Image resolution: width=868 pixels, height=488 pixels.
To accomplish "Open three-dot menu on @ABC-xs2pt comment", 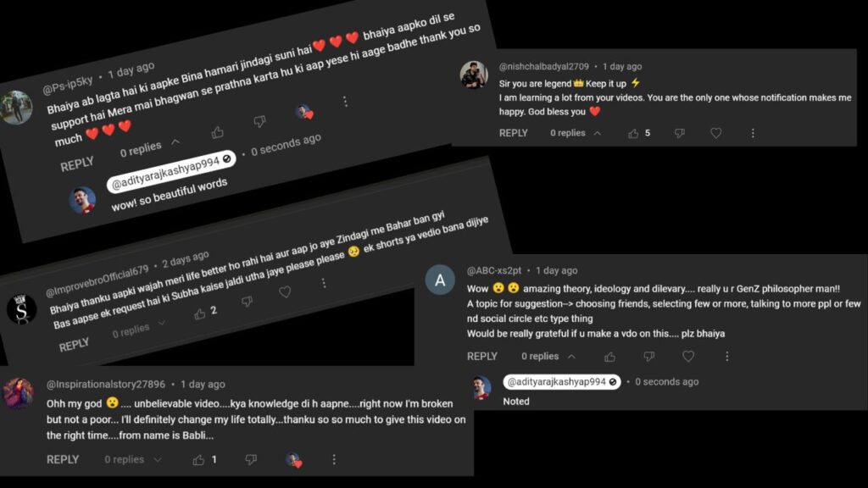I will coord(726,357).
